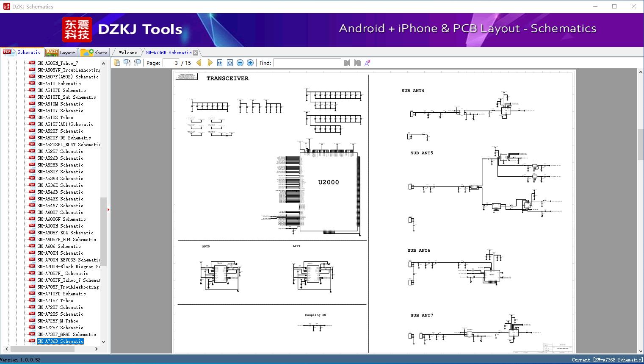Open SM-A505N_Tshoo_7 in the file list

(x=58, y=63)
